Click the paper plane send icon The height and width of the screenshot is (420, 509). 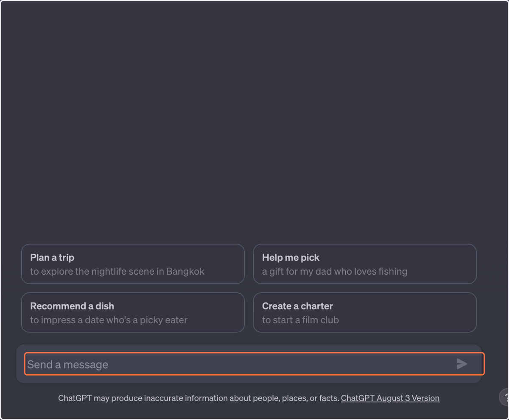pyautogui.click(x=462, y=364)
